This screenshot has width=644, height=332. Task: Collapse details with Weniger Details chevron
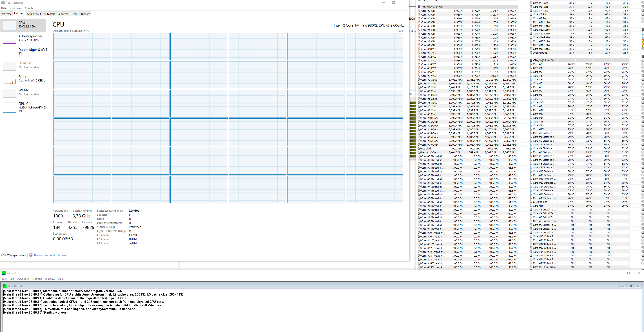4,255
